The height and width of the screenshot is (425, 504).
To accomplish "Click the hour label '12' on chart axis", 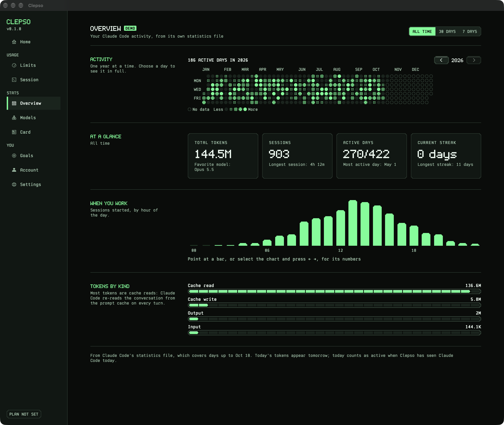I will tap(341, 250).
